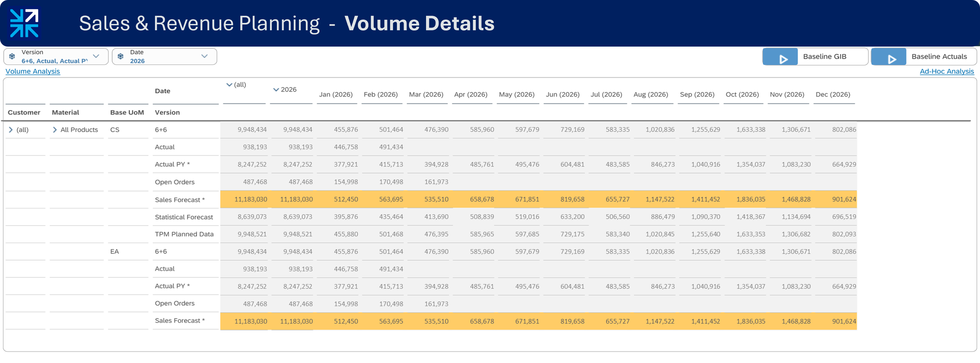Open the Date 2026 filter dropdown

pos(206,56)
